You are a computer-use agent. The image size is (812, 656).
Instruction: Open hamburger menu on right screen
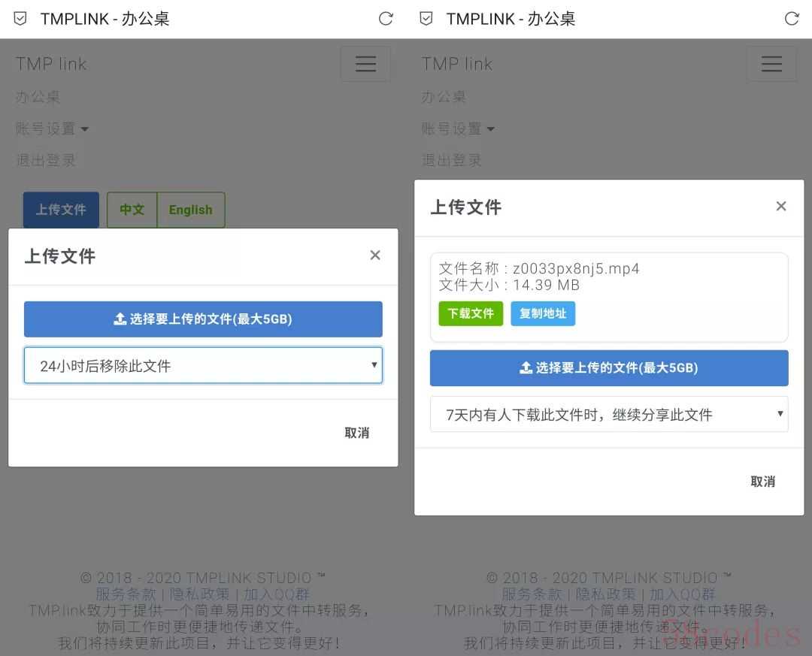(x=771, y=64)
